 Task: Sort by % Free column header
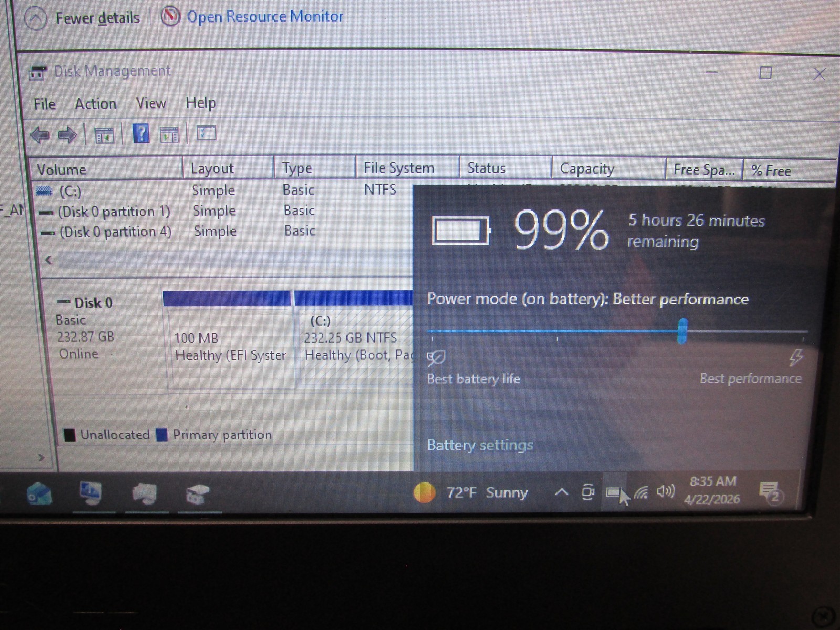(787, 171)
